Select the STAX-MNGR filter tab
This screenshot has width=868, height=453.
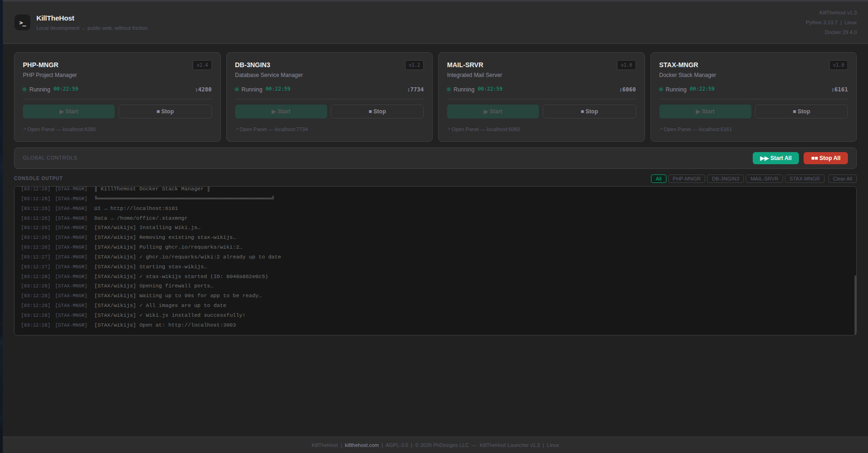pos(805,179)
